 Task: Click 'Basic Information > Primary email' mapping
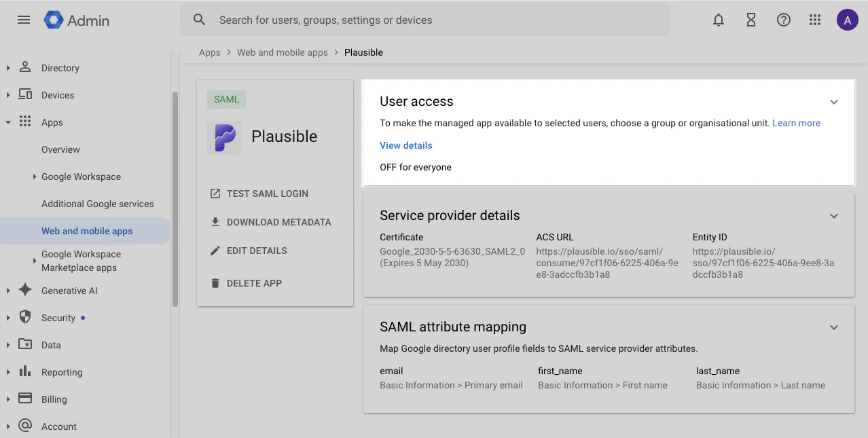click(452, 385)
